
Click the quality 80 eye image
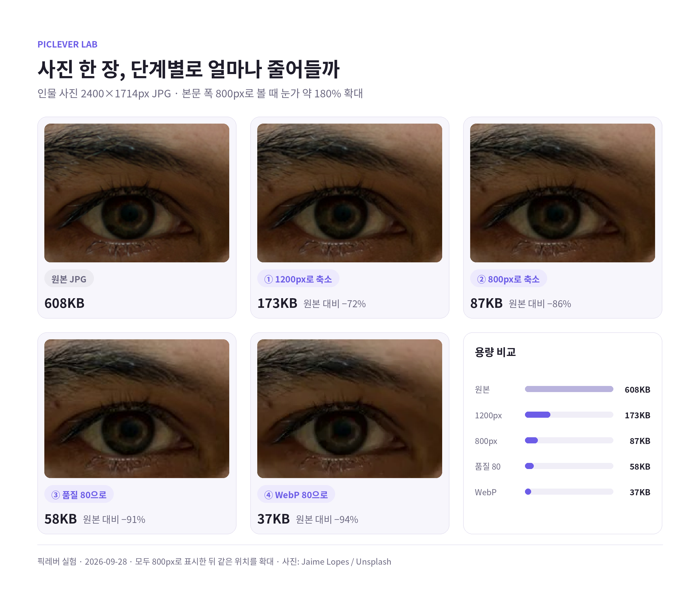pyautogui.click(x=136, y=409)
